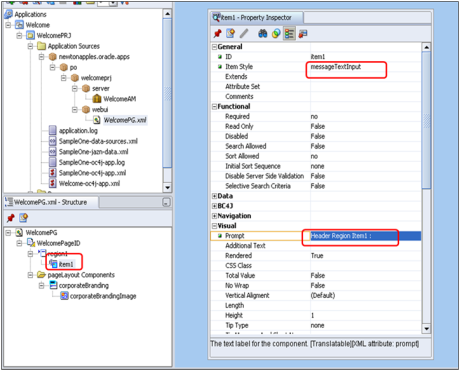
Task: Click the webui package icon
Action: point(86,109)
